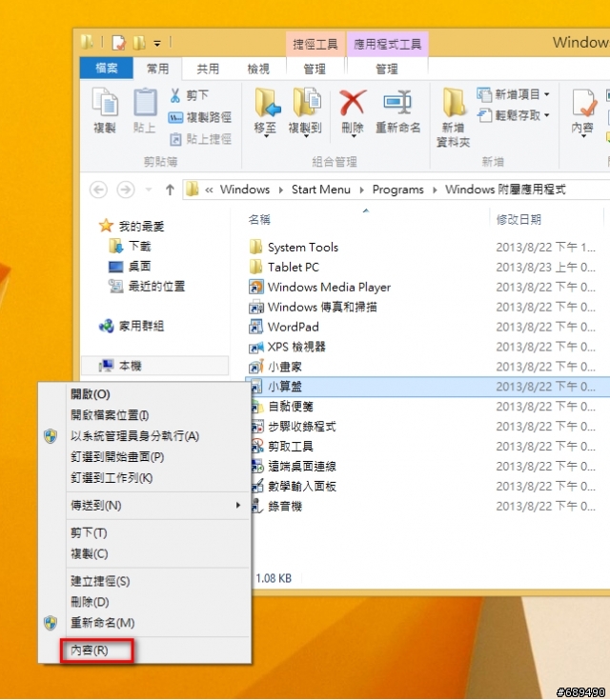610x700 pixels.
Task: Select the 剪取工具 (Snipping Tool) shortcut
Action: [x=281, y=447]
